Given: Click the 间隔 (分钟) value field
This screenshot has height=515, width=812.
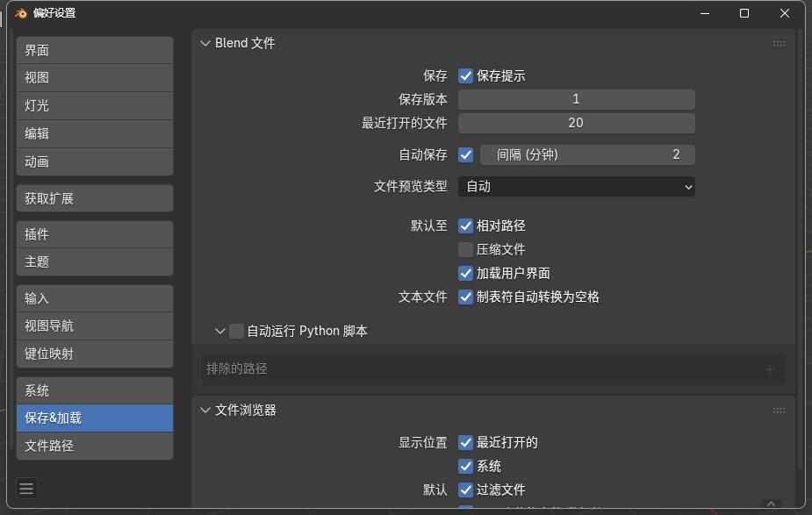Looking at the screenshot, I should click(587, 154).
